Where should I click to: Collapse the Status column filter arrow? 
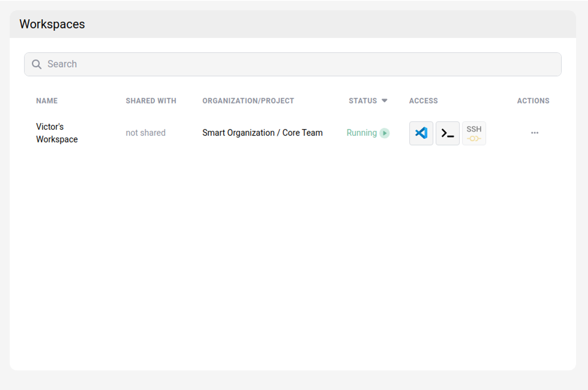(384, 101)
